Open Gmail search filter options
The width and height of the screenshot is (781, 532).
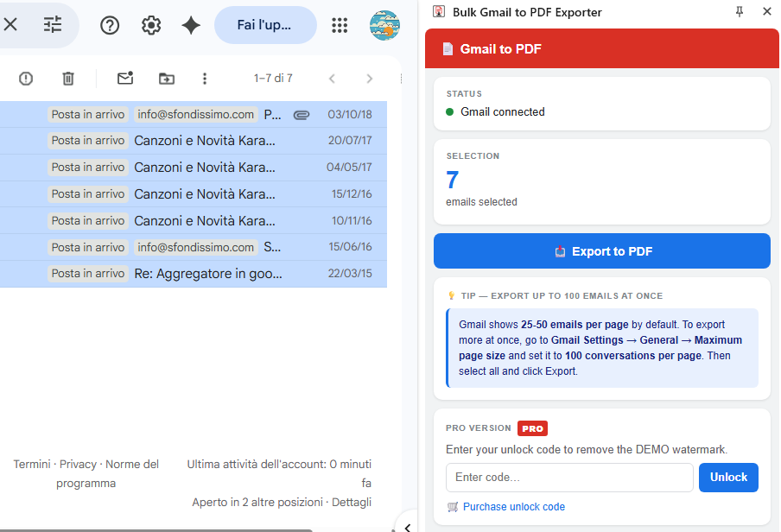pyautogui.click(x=53, y=24)
